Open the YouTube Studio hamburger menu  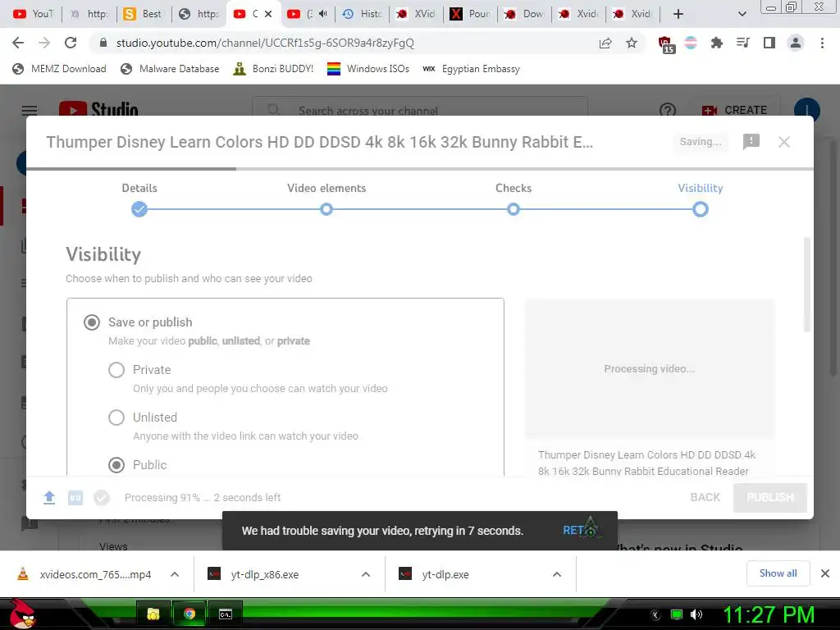point(30,111)
